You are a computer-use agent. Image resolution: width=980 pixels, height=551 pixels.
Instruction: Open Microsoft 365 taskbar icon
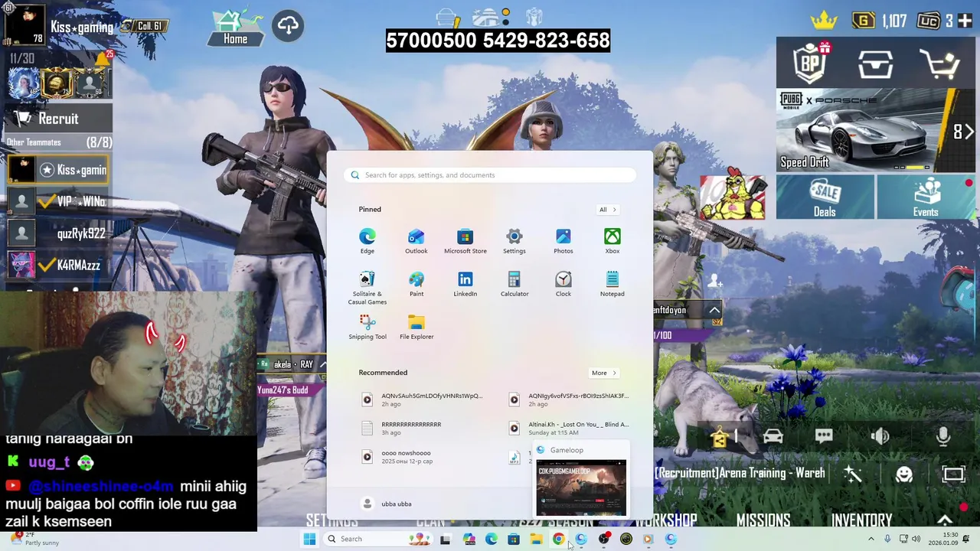click(x=469, y=539)
